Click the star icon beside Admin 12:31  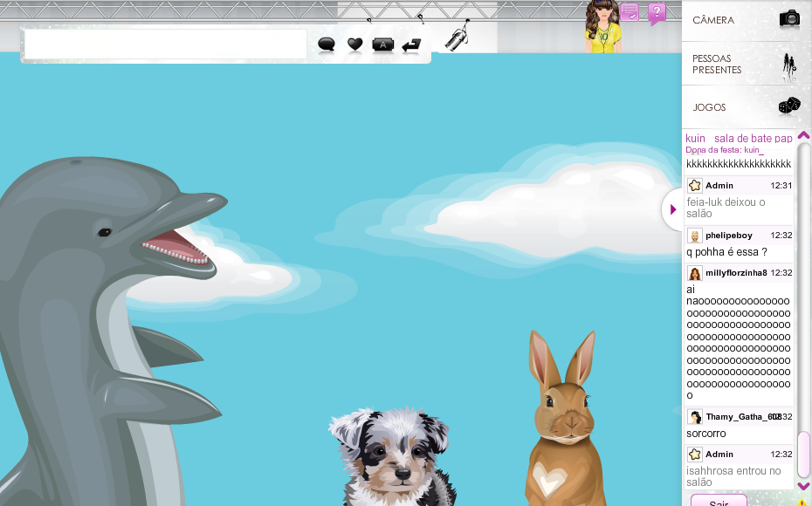tap(694, 185)
